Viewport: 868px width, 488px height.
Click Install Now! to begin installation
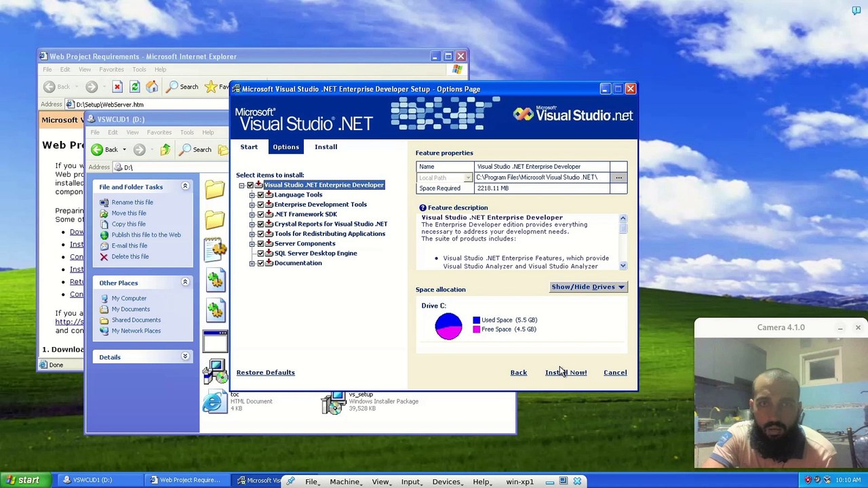coord(566,373)
